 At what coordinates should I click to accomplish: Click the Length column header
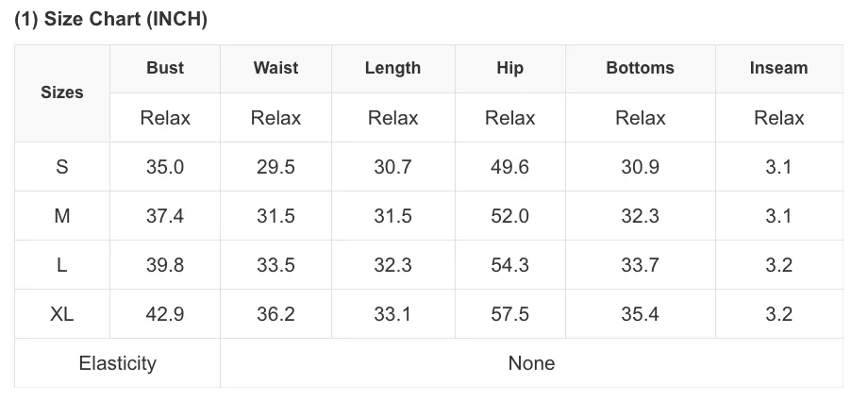[393, 69]
